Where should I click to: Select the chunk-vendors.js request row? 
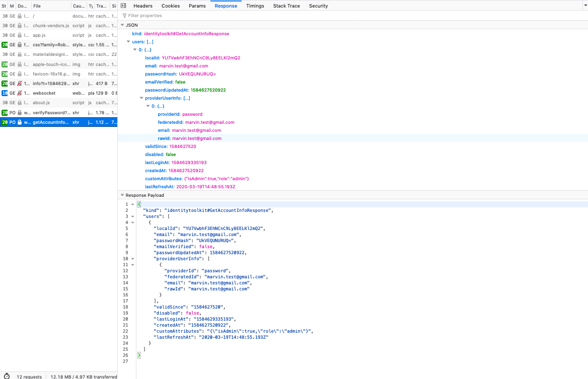click(x=50, y=25)
